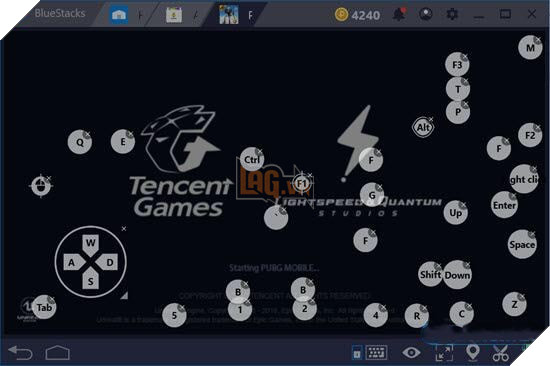Select the G key mapping
Viewport: 550px width, 366px height.
372,195
